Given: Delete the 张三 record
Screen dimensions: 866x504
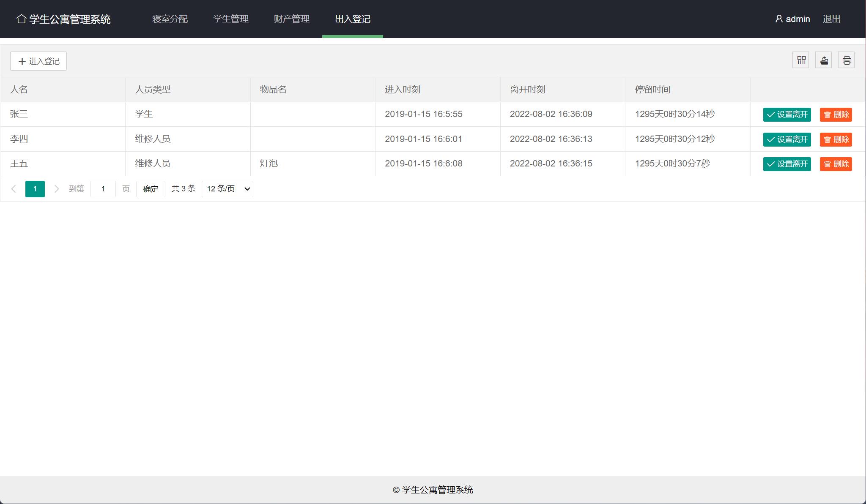Looking at the screenshot, I should [x=836, y=114].
